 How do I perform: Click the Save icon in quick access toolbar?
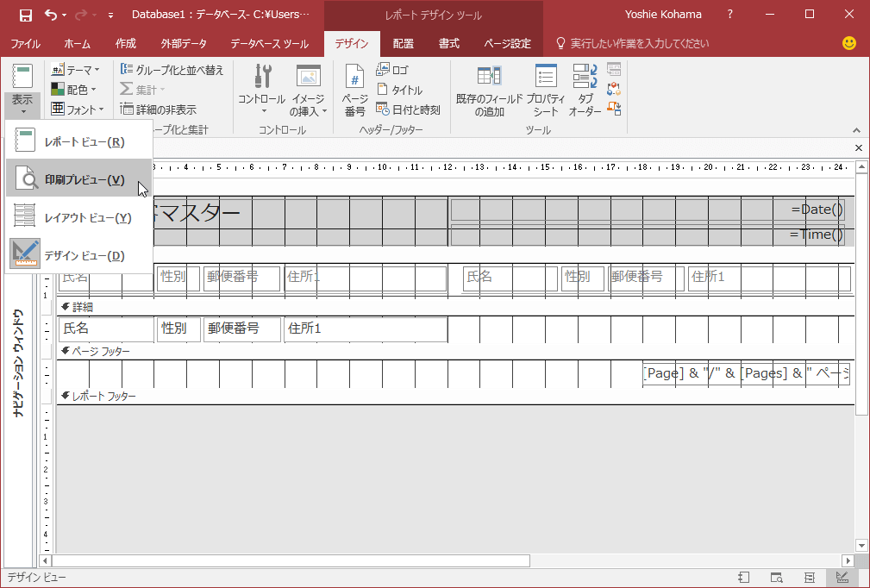tap(26, 15)
